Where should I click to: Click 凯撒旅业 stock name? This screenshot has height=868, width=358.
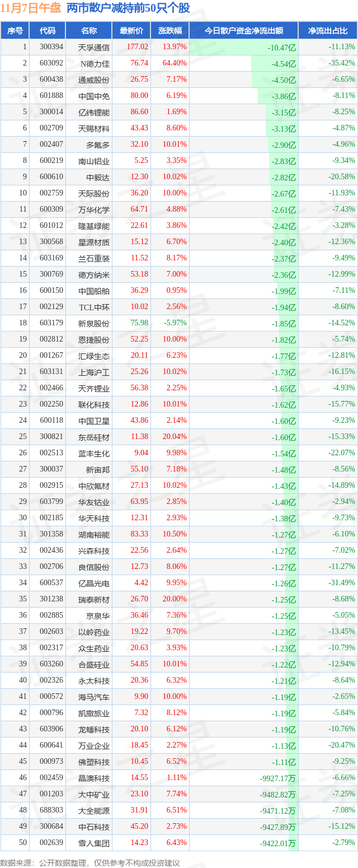click(94, 713)
